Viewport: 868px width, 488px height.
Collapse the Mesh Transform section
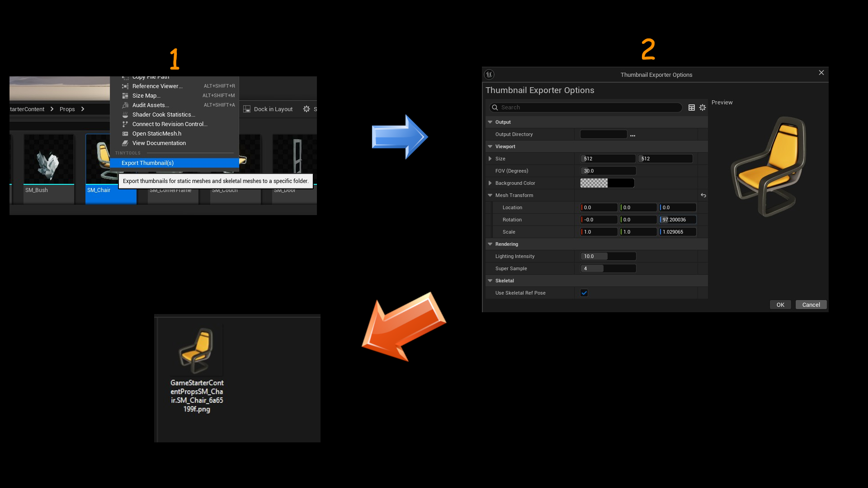coord(490,196)
